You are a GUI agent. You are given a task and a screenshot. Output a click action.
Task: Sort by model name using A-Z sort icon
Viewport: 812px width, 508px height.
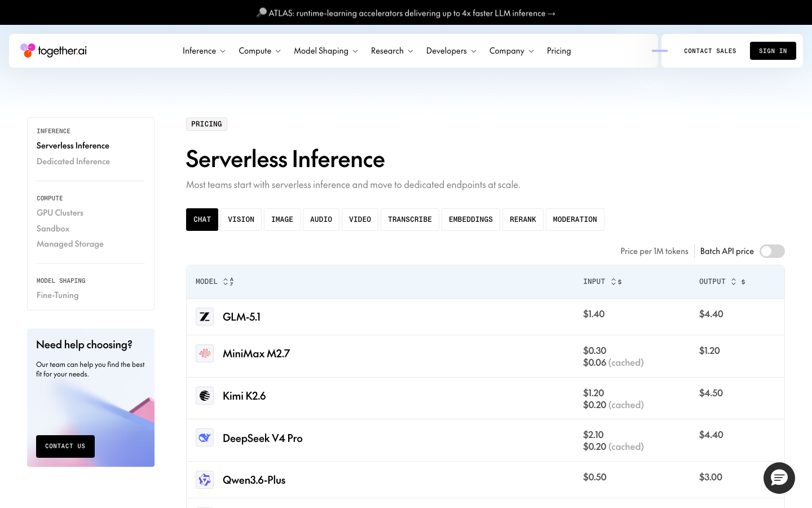(x=228, y=282)
